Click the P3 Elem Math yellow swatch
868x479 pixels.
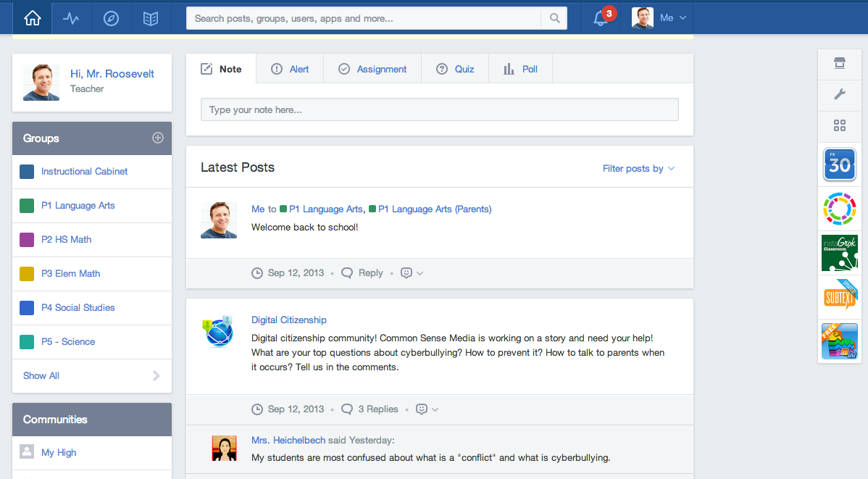[27, 274]
